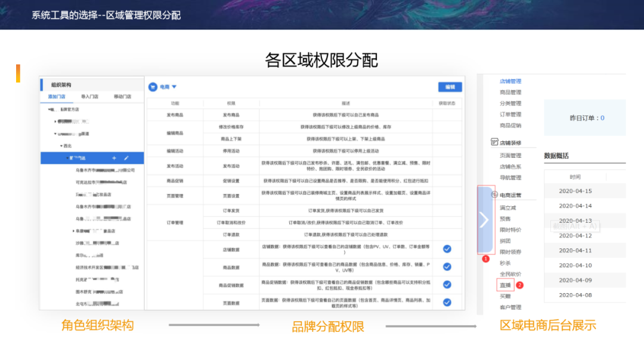Viewport: 644px width, 361px height.
Task: Click the 组织架构 panel header
Action: tap(61, 85)
